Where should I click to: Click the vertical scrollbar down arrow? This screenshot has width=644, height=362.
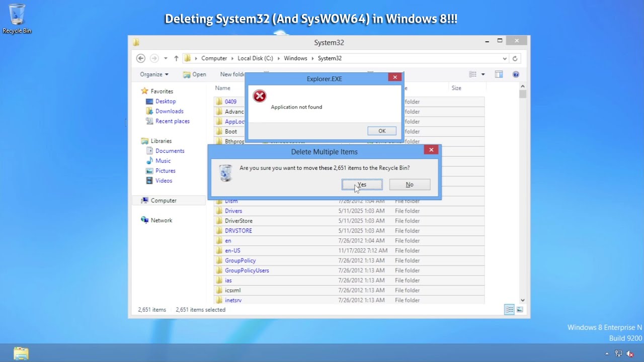[x=523, y=300]
